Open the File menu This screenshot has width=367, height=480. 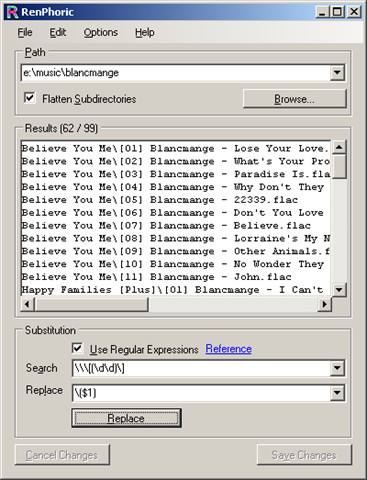25,32
